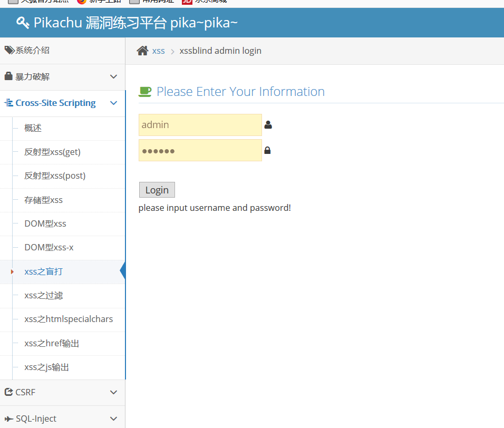Open the 反射型xss(get) menu item
Viewport: 504px width, 428px height.
click(x=52, y=152)
